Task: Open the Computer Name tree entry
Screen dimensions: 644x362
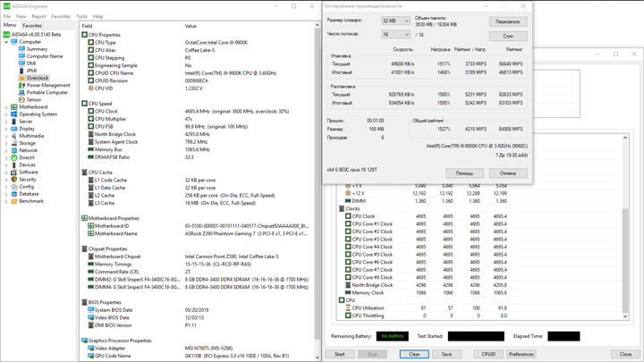Action: pos(45,56)
